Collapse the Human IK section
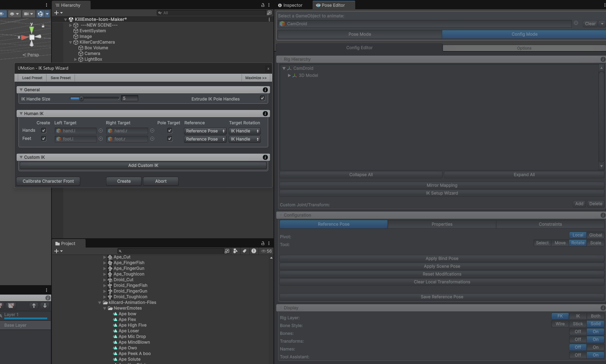The height and width of the screenshot is (364, 606). point(21,114)
